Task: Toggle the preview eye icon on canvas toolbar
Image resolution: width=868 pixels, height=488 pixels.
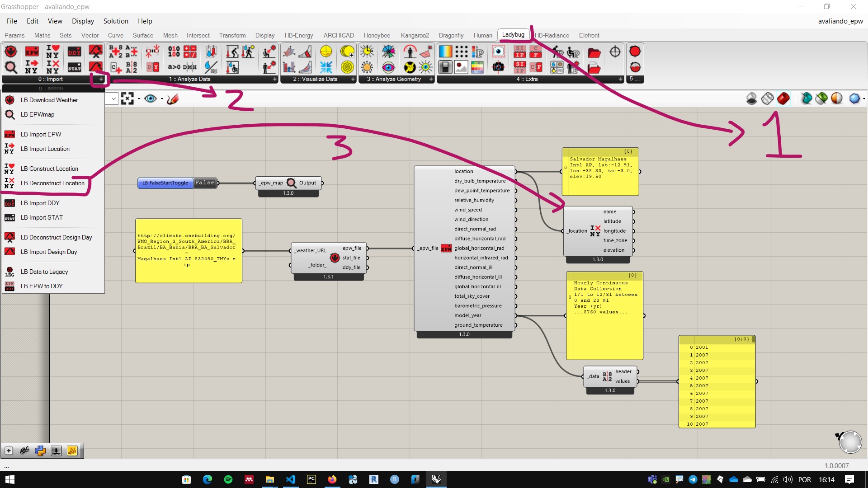Action: [x=151, y=99]
